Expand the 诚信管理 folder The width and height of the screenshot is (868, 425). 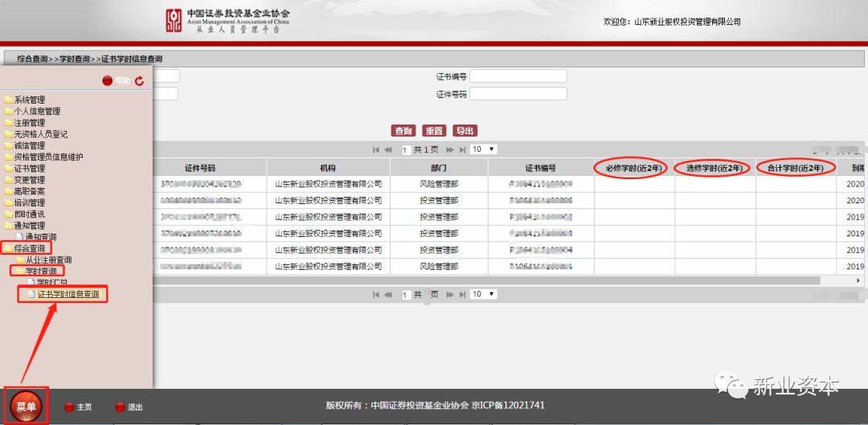coord(30,145)
